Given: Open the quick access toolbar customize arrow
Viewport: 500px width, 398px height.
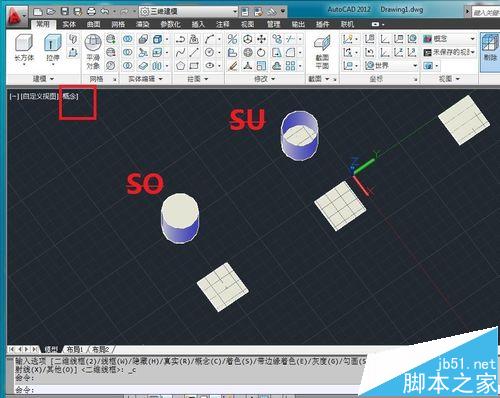Looking at the screenshot, I should (x=283, y=11).
